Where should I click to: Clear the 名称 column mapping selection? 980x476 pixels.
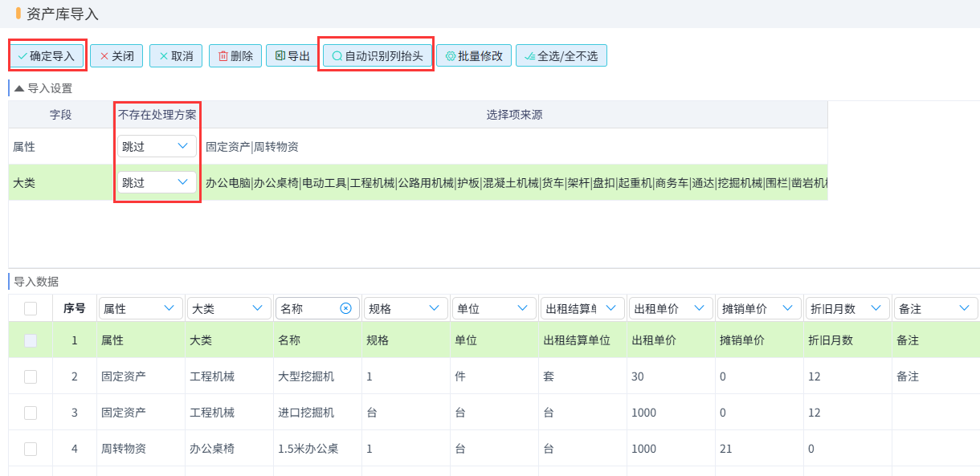coord(345,308)
